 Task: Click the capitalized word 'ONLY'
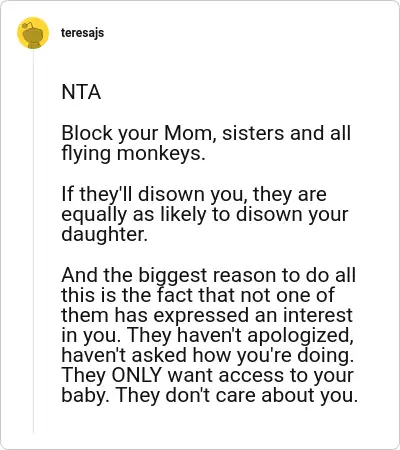point(136,375)
